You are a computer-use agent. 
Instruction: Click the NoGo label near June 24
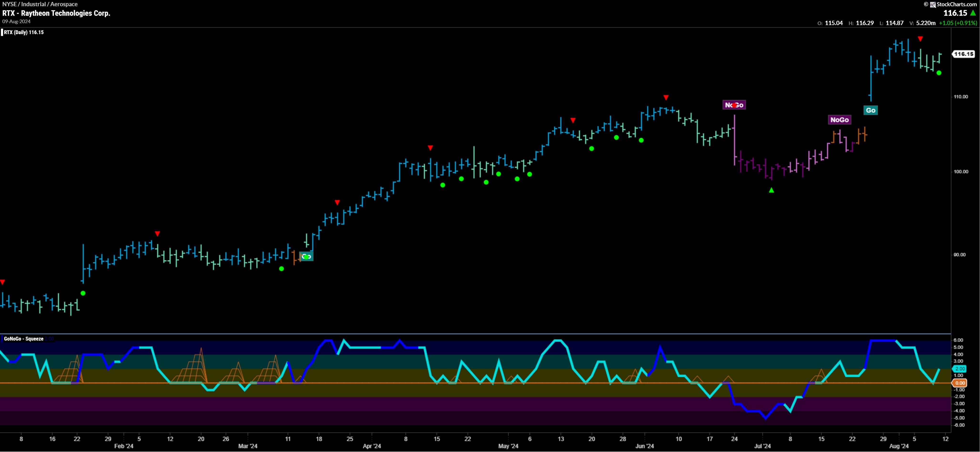click(734, 105)
